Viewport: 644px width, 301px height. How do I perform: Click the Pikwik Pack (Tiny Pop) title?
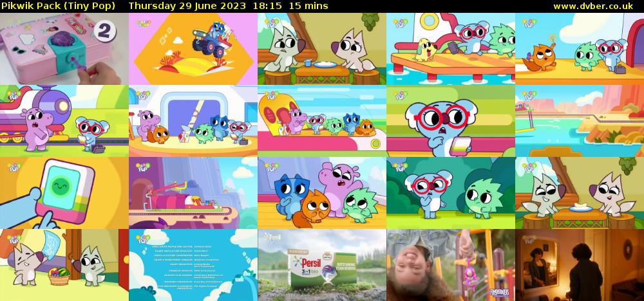coord(58,6)
